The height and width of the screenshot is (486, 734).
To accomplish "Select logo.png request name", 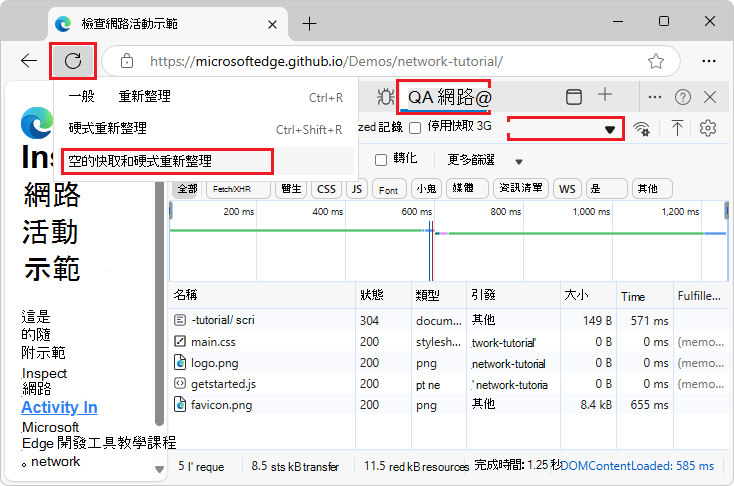I will [214, 363].
